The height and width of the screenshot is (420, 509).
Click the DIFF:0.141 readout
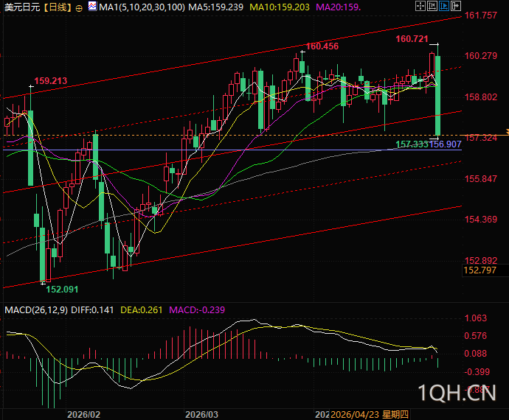coord(92,310)
